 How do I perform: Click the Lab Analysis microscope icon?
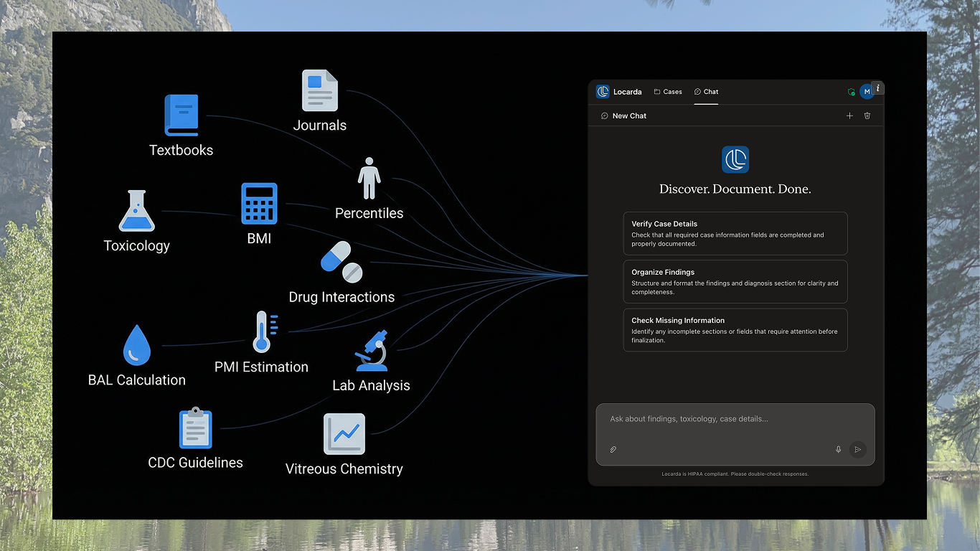click(372, 351)
